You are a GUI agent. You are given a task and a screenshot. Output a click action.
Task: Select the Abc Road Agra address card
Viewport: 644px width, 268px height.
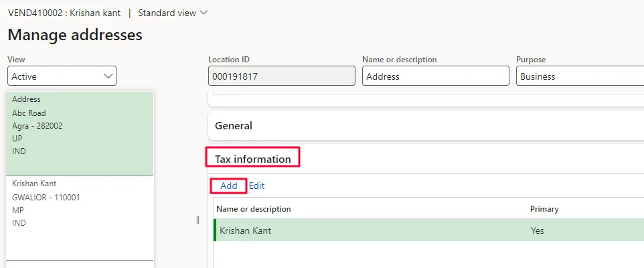click(x=80, y=133)
